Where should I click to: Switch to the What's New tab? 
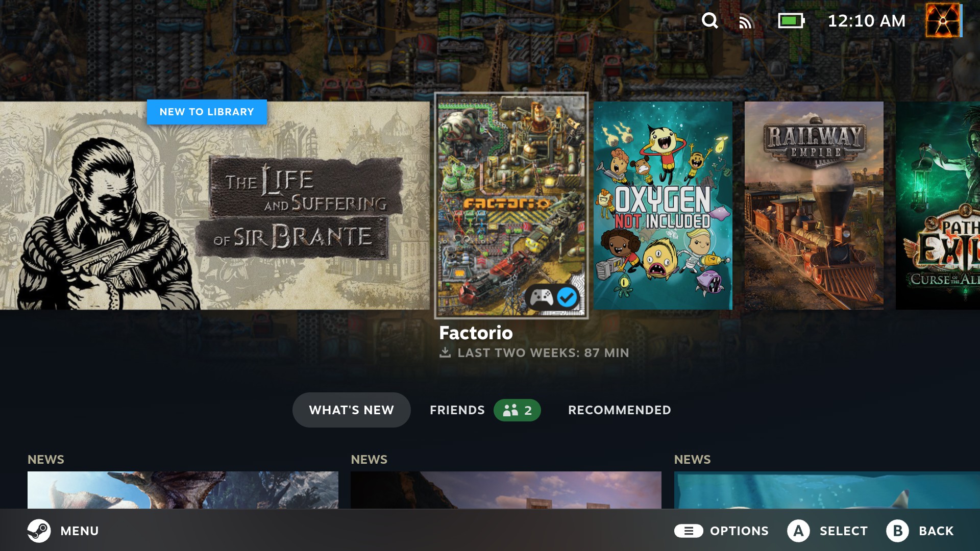coord(352,410)
